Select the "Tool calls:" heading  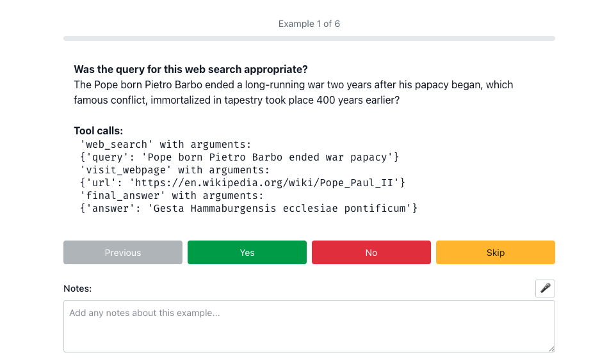99,131
